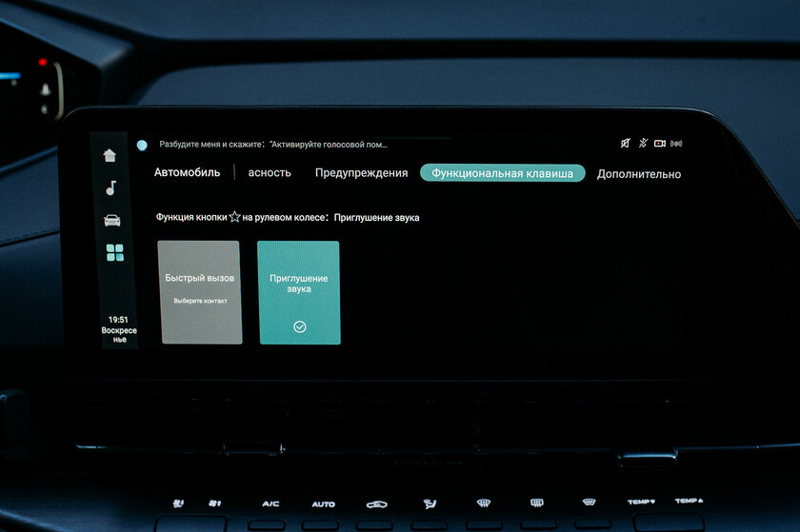
Task: Tap the Bluetooth disabled status icon
Action: pos(643,144)
